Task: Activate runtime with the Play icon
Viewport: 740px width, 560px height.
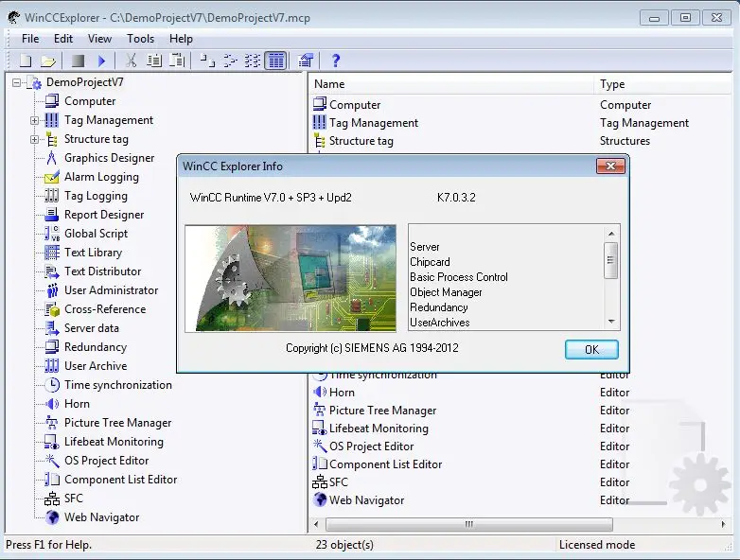Action: [101, 61]
